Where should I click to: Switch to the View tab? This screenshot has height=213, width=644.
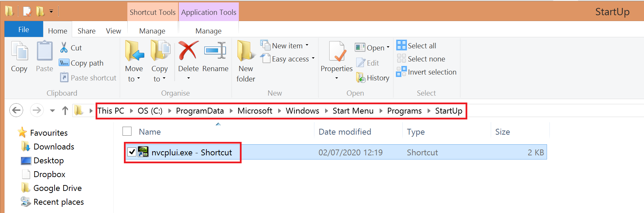(114, 31)
